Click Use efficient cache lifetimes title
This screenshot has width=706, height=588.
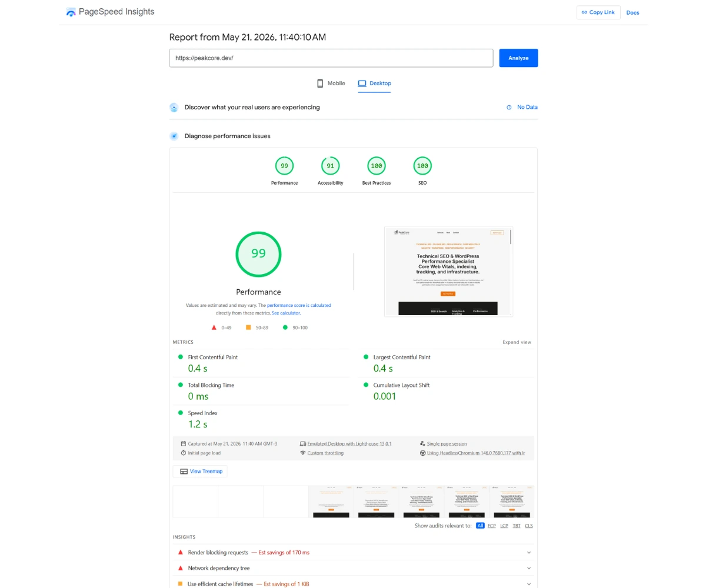tap(221, 584)
